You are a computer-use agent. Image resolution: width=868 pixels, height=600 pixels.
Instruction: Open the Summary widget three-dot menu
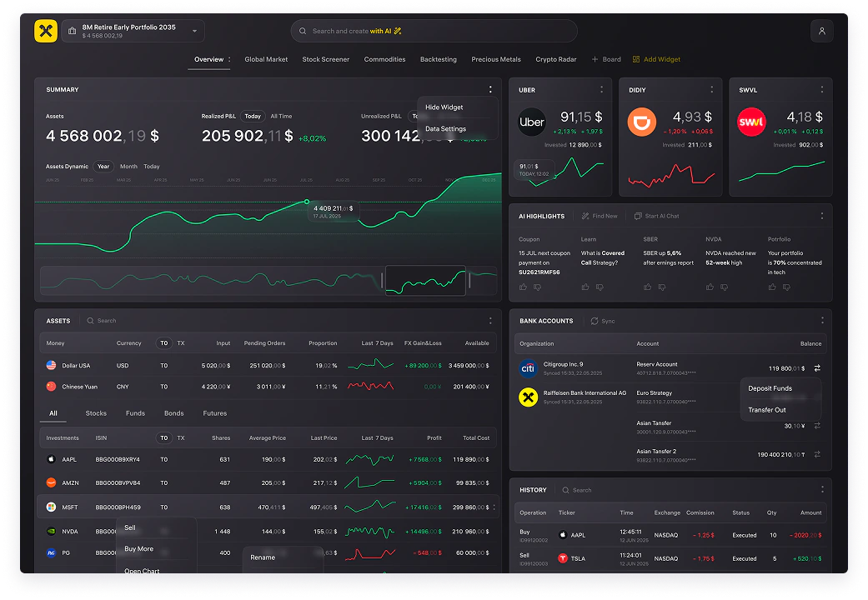pos(490,89)
